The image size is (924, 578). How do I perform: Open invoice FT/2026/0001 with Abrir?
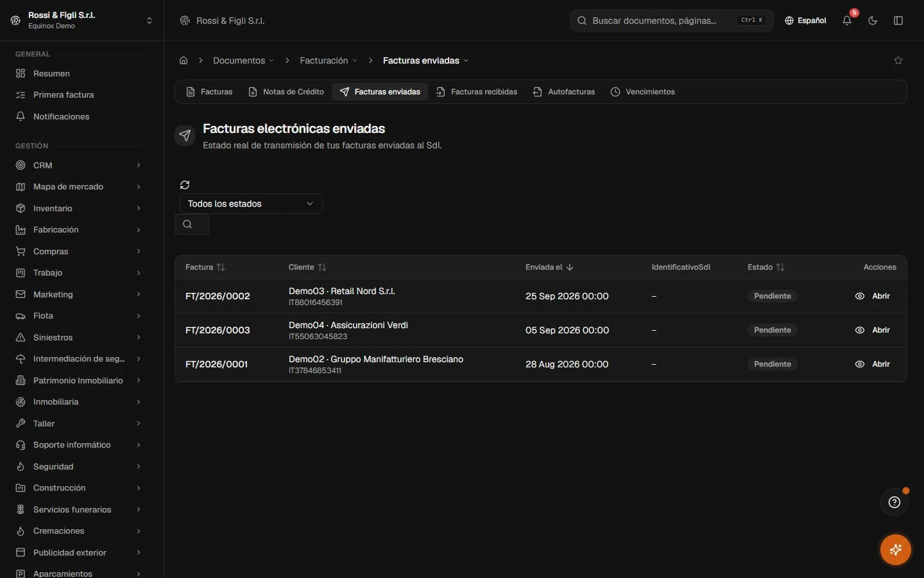[x=873, y=364]
